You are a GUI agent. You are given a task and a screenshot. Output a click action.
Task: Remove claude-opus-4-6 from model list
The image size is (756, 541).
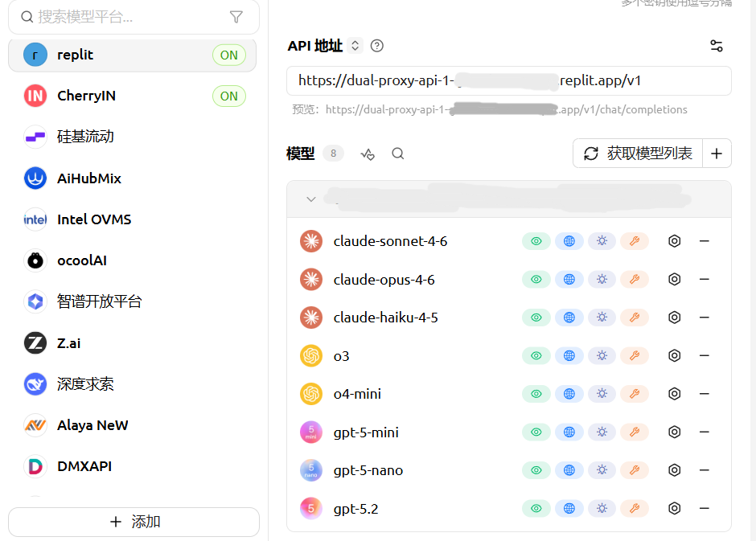pyautogui.click(x=705, y=280)
